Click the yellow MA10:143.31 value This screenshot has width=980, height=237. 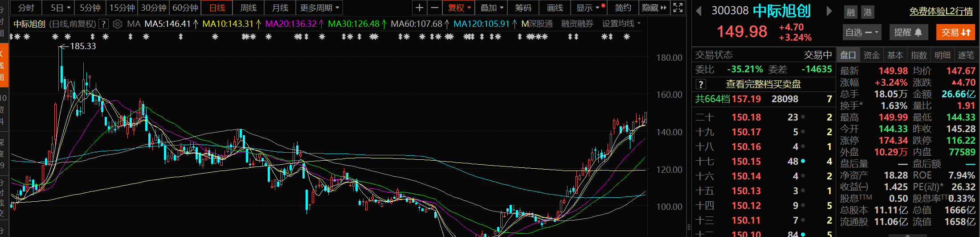pyautogui.click(x=228, y=24)
